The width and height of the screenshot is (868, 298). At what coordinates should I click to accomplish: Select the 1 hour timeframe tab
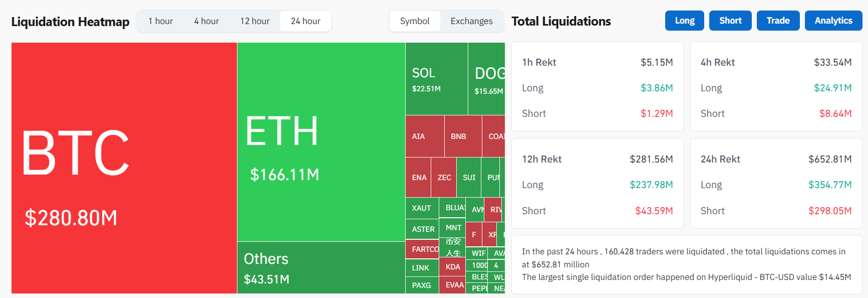160,21
